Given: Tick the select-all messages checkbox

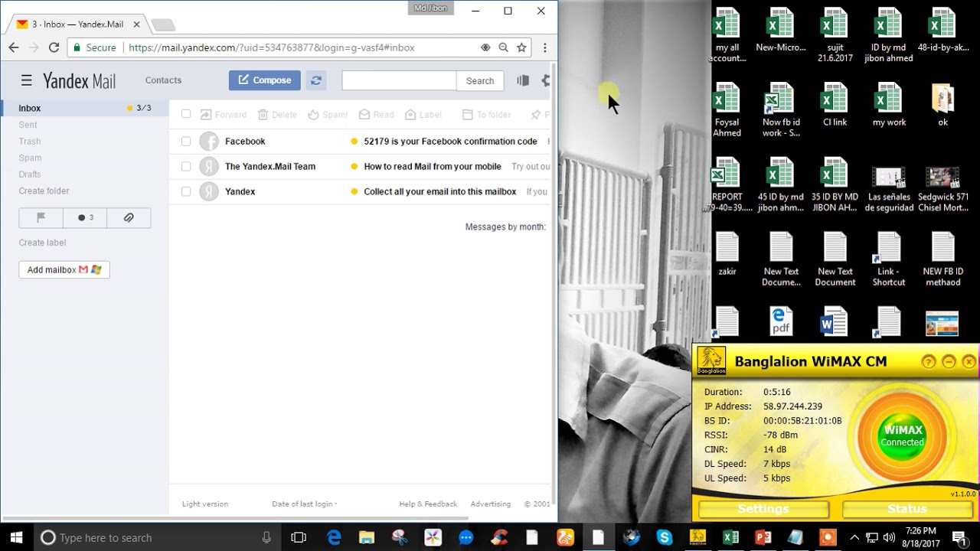Looking at the screenshot, I should click(x=186, y=114).
